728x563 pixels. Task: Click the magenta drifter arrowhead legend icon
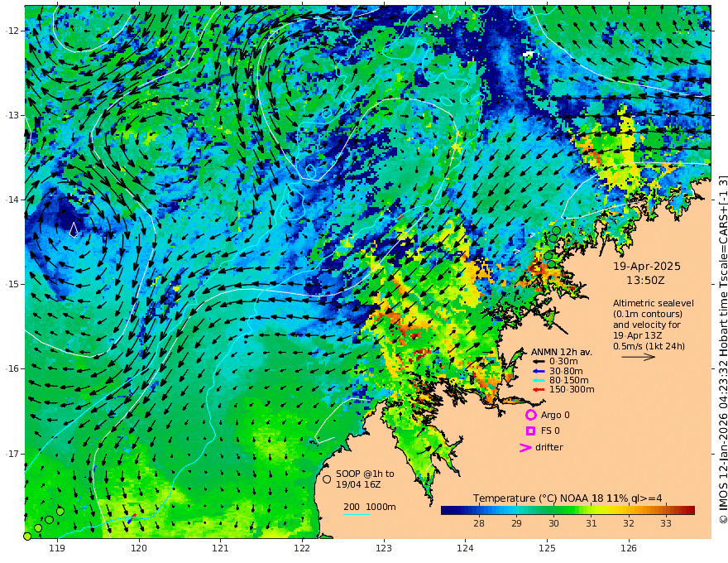click(525, 447)
